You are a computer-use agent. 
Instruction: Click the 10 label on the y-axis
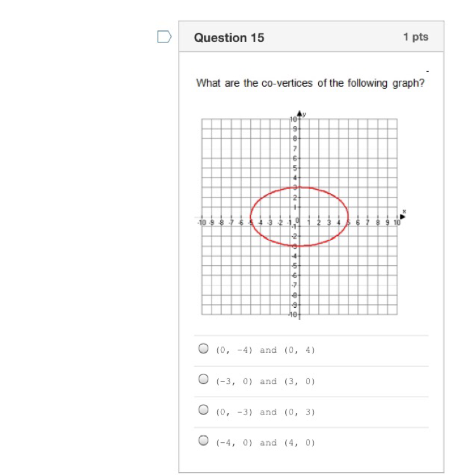tap(293, 119)
